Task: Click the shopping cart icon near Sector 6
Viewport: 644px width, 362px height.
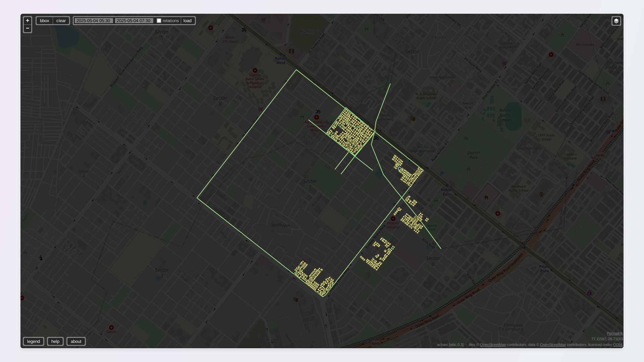Action: click(x=260, y=109)
